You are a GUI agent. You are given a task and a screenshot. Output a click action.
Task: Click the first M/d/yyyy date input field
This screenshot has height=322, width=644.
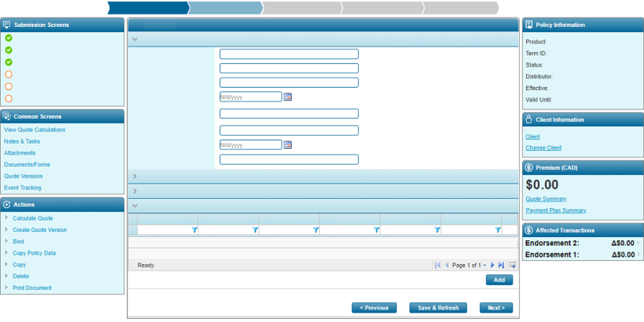[x=251, y=97]
